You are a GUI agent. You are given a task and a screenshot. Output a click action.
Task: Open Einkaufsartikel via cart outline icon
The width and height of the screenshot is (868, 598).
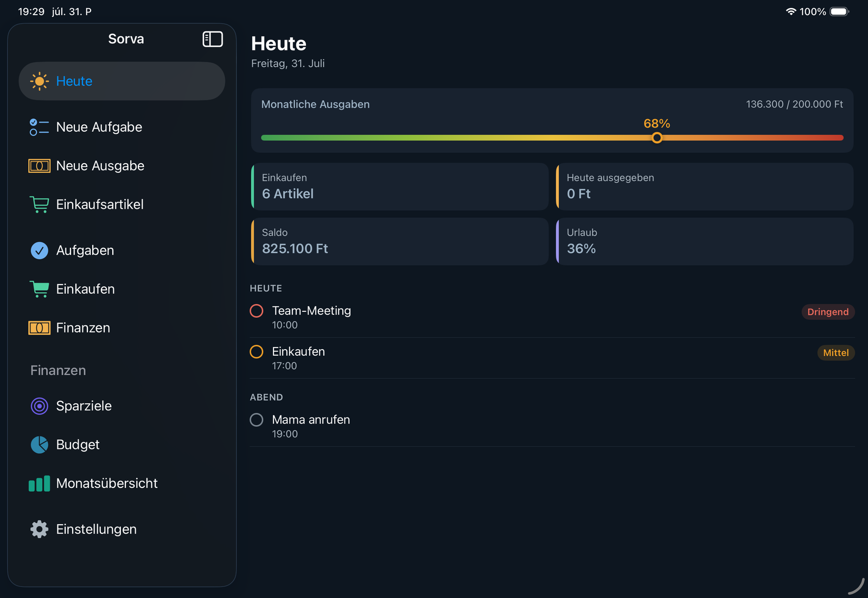[x=40, y=204]
